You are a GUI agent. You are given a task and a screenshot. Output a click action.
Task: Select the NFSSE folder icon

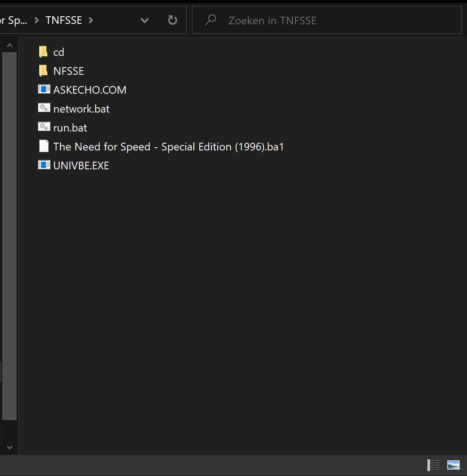coord(43,71)
